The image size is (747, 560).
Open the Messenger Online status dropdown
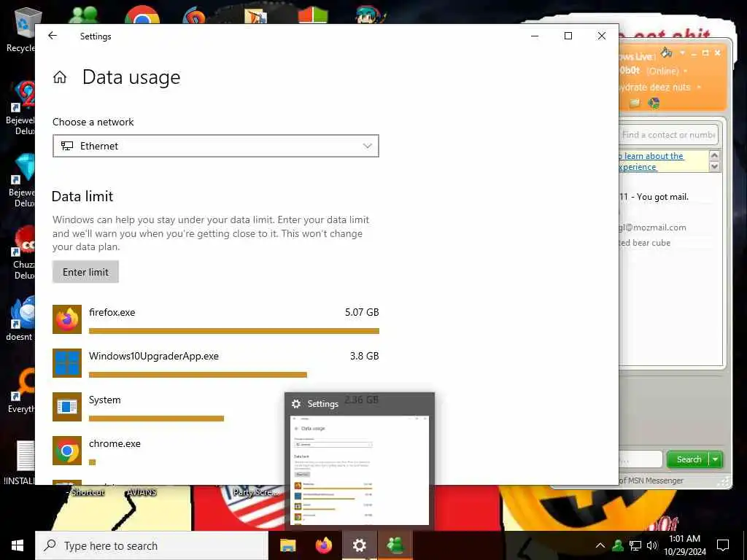(x=685, y=71)
